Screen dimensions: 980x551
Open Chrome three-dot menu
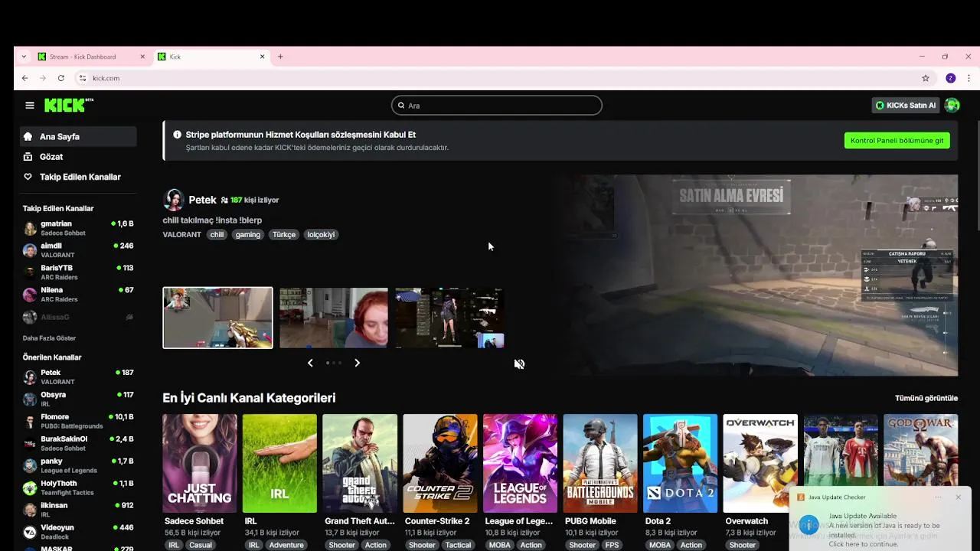[x=969, y=78]
